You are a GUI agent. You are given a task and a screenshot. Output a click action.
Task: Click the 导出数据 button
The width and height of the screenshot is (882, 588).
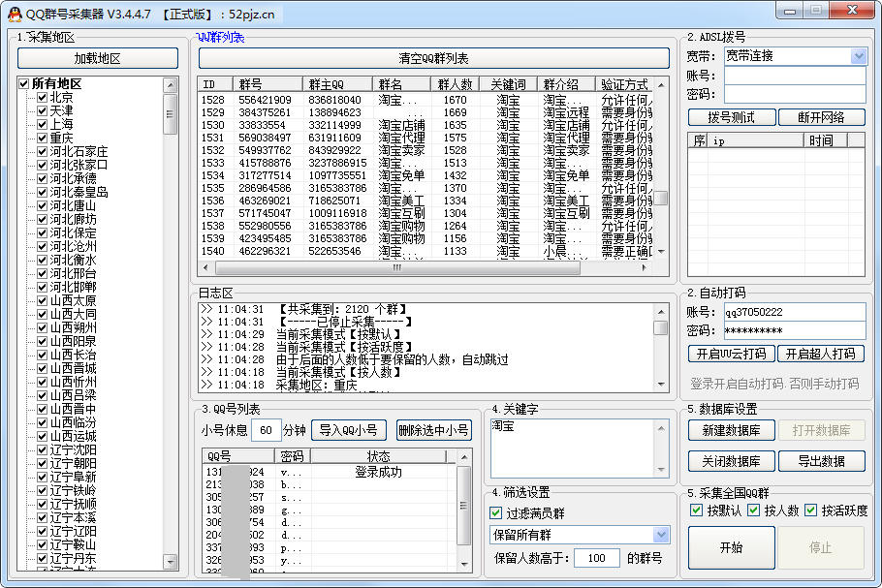(820, 461)
